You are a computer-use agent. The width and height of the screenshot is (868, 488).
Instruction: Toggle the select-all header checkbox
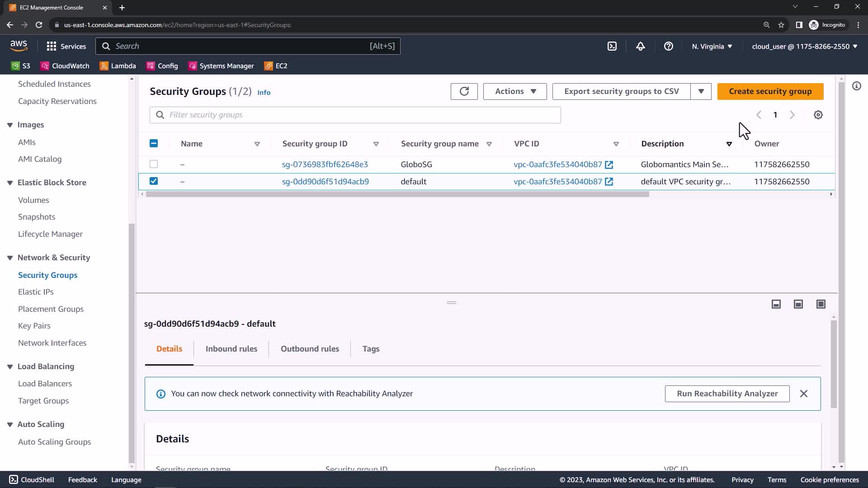[154, 144]
